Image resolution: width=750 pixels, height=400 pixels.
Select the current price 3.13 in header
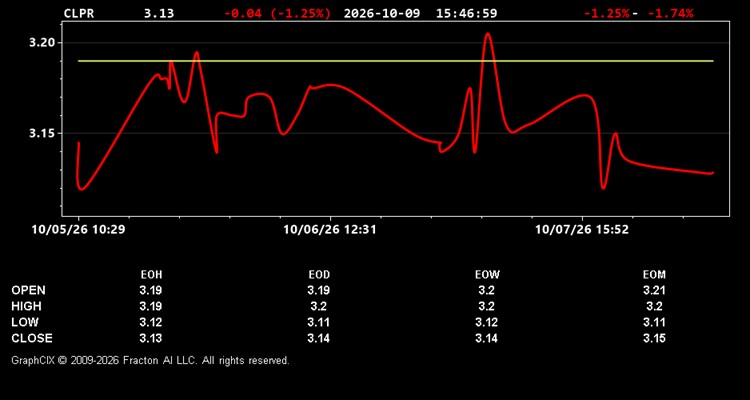pyautogui.click(x=159, y=13)
